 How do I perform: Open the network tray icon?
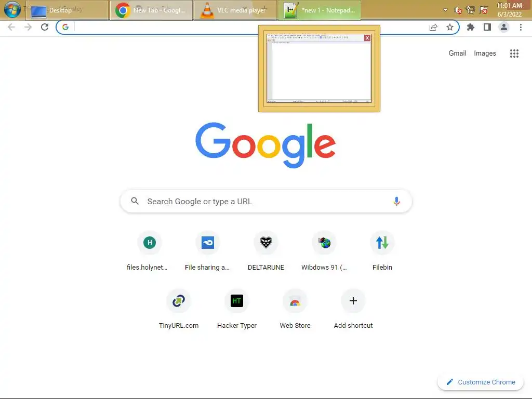pos(471,10)
